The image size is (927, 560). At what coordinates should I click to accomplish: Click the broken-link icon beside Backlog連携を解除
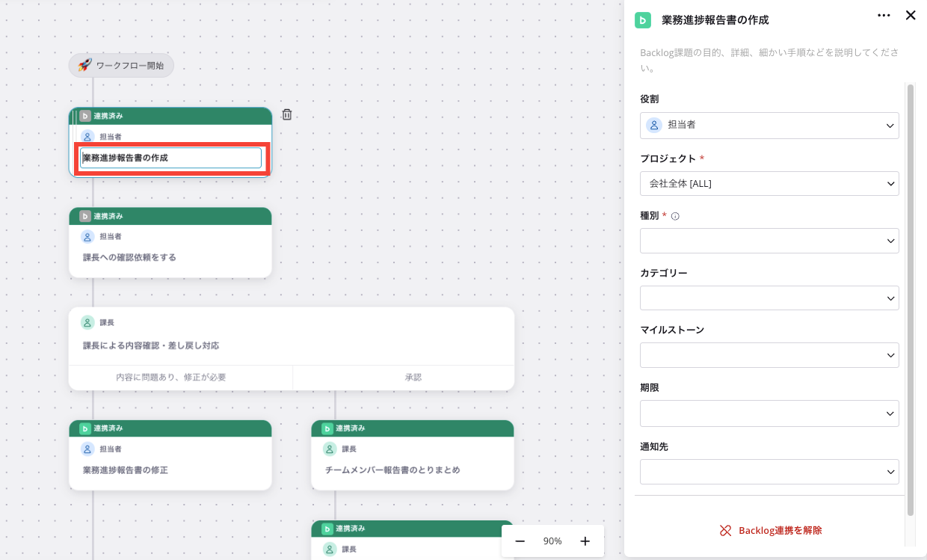tap(725, 530)
